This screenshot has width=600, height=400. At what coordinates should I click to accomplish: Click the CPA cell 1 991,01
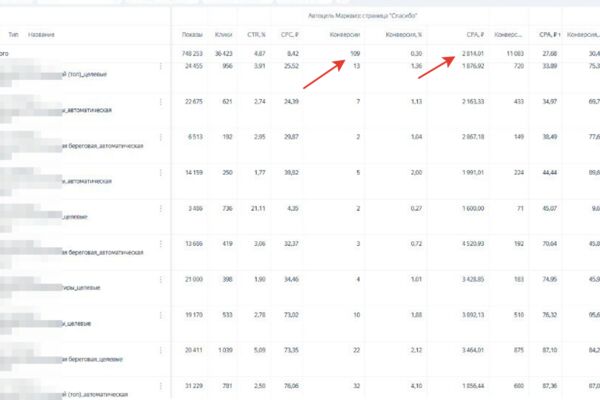tap(473, 173)
